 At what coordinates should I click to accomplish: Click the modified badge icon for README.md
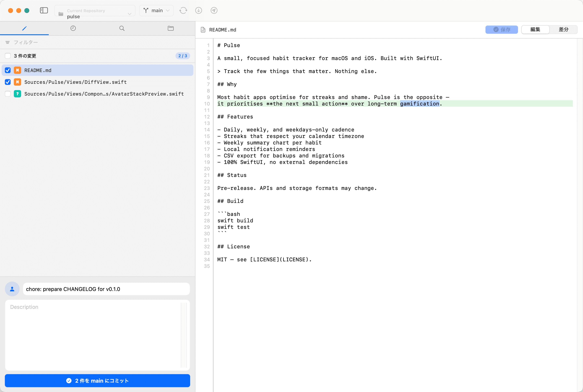17,70
